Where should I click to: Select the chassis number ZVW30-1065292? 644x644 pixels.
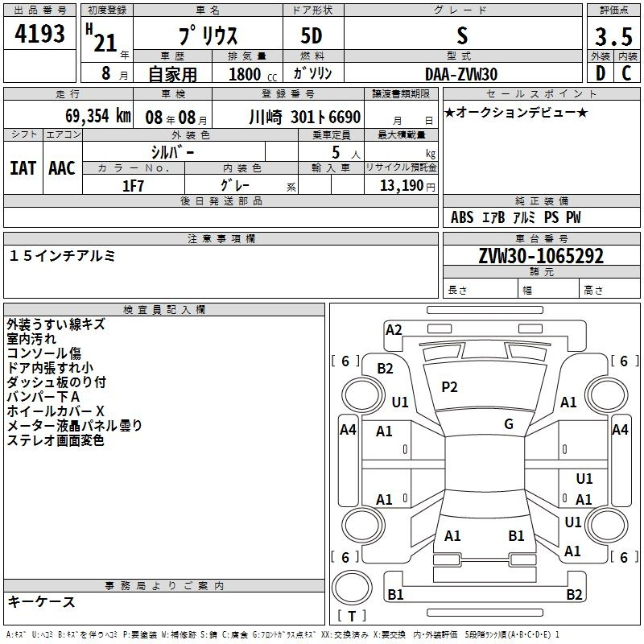(541, 256)
